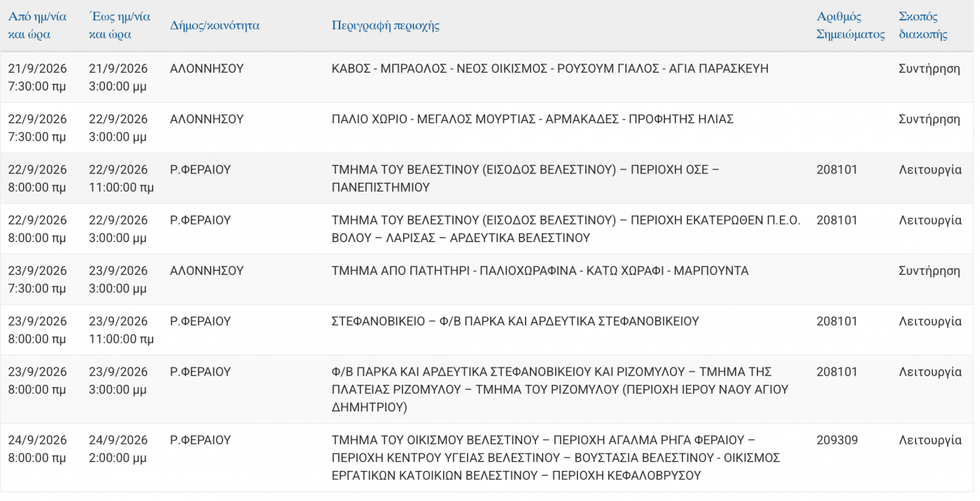Viewport: 980px width, 501px height.
Task: Click note number 209309
Action: coord(837,440)
